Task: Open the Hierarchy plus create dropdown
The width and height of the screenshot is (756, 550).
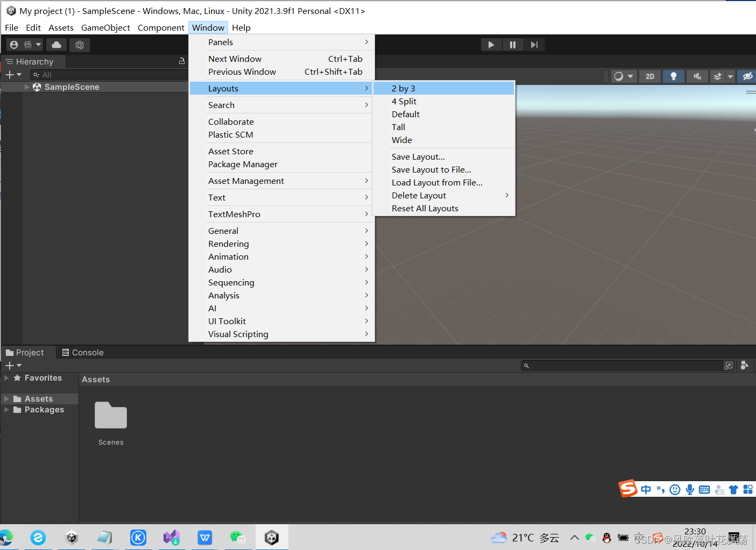Action: pyautogui.click(x=13, y=75)
